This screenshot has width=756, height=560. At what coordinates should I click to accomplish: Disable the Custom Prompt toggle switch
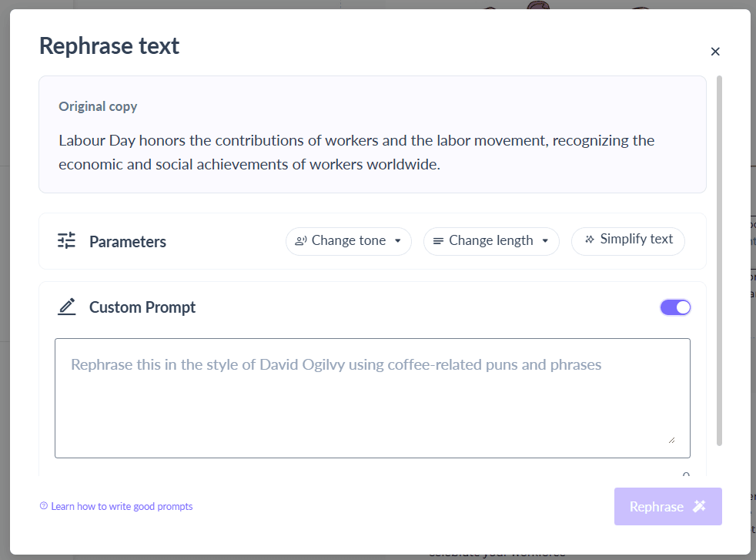point(675,307)
